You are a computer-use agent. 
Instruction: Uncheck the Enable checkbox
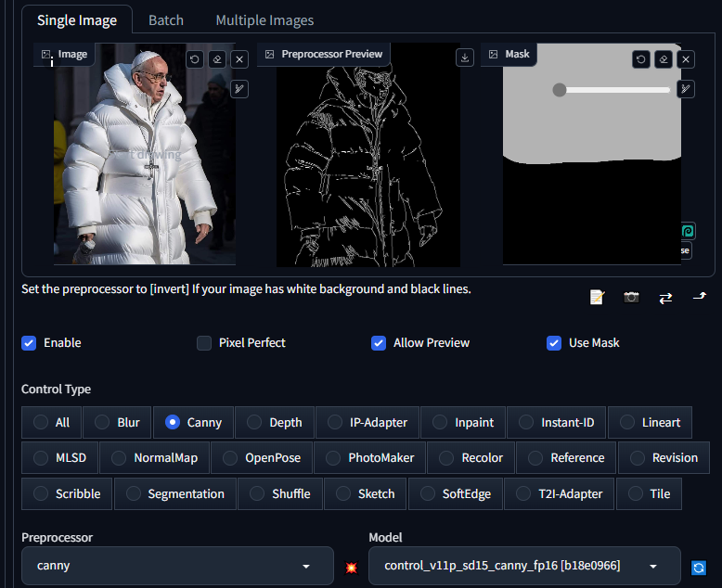pyautogui.click(x=29, y=343)
